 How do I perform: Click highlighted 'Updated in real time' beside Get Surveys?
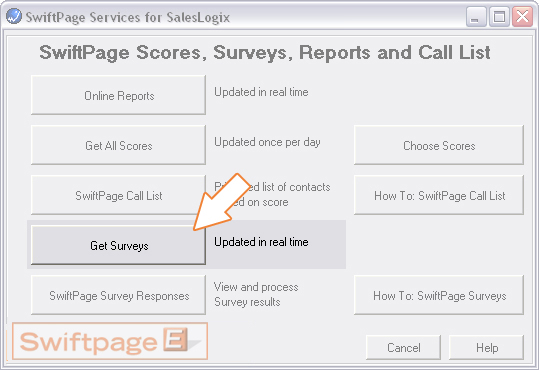click(261, 242)
